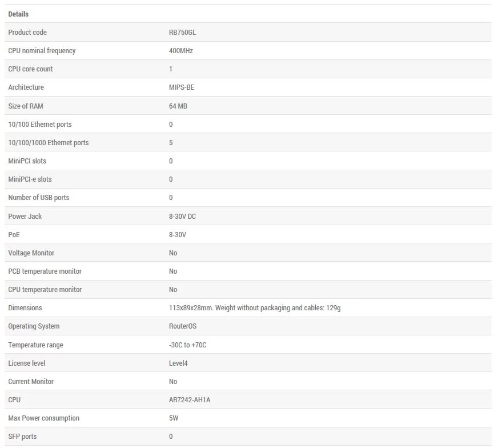Click the 10/100/1000 Ethernet ports label
The height and width of the screenshot is (448, 498).
(x=49, y=143)
